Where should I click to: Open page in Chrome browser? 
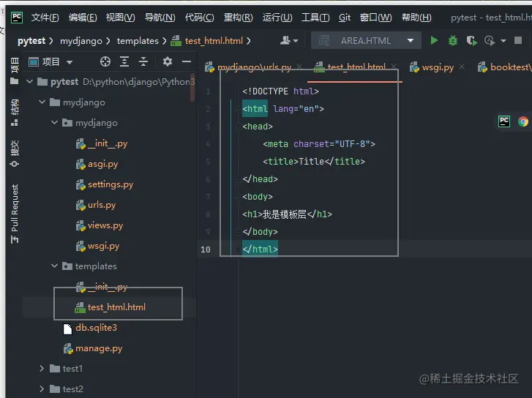[x=523, y=121]
